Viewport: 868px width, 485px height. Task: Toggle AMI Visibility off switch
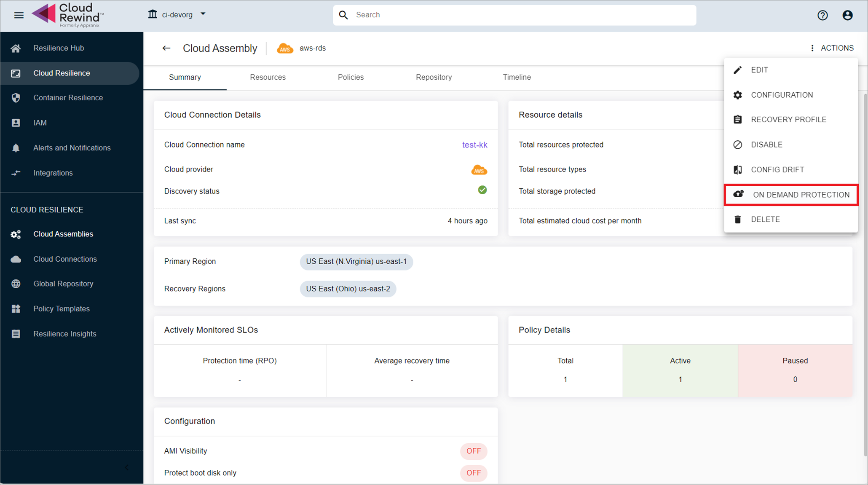pos(474,451)
